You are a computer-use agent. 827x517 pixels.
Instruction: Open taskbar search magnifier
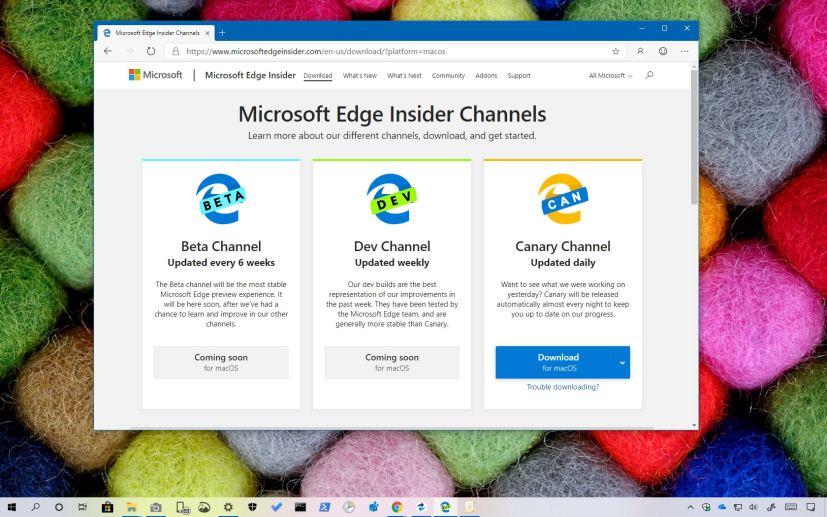click(x=35, y=507)
